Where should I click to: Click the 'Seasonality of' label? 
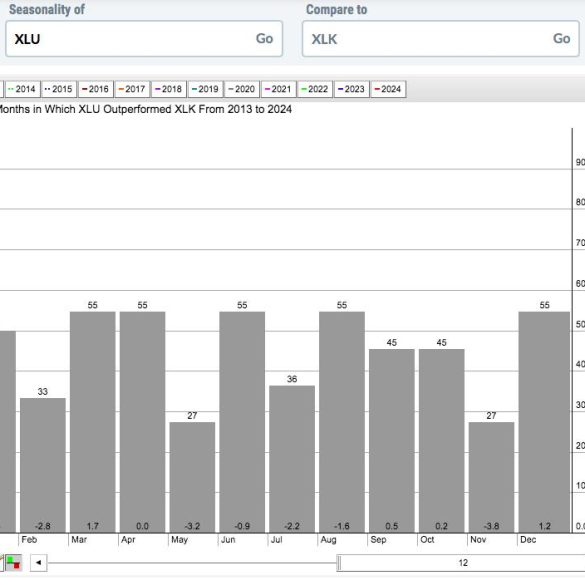pyautogui.click(x=47, y=10)
